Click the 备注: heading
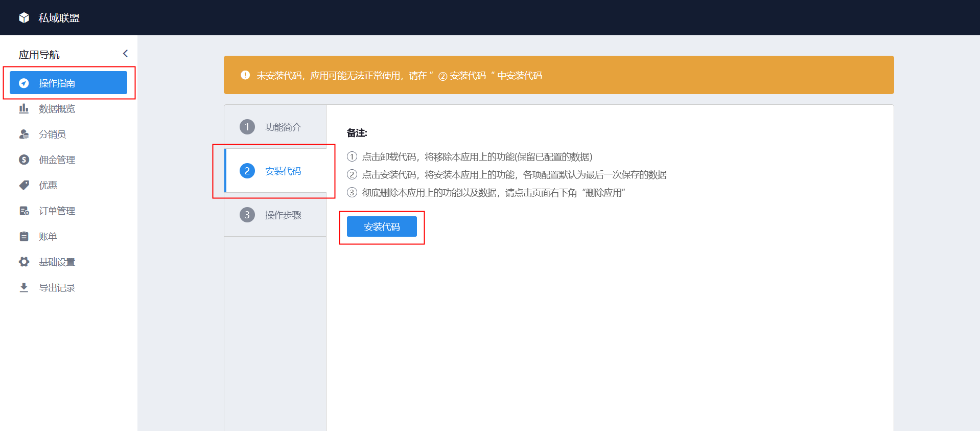The image size is (980, 431). click(x=357, y=133)
